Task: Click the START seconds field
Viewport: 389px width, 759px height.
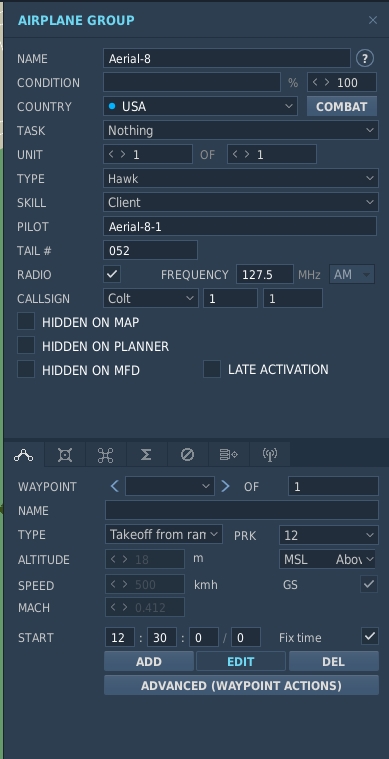Action: [x=204, y=637]
